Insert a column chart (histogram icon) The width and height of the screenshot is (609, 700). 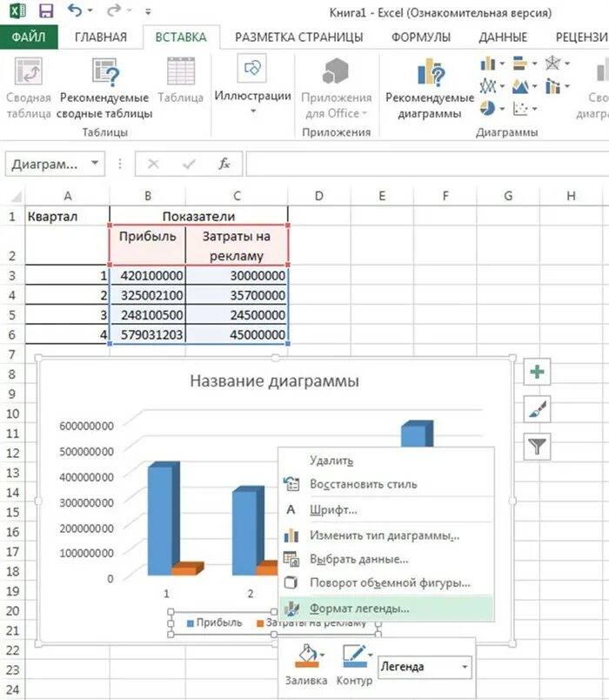click(488, 64)
